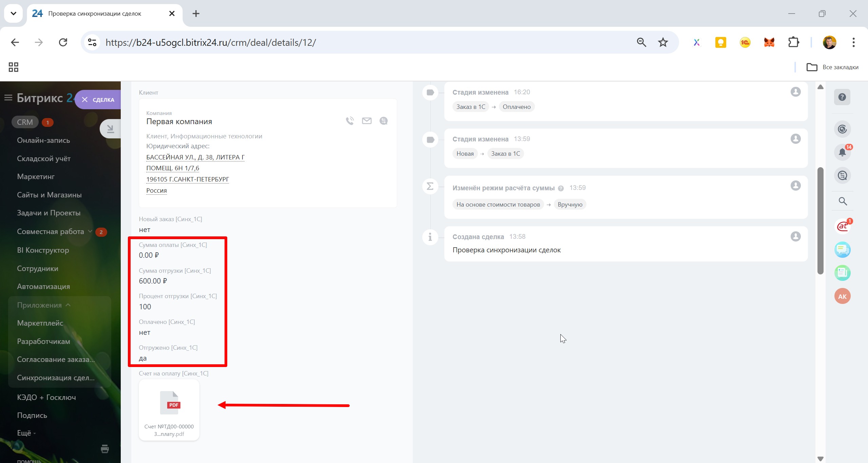The image size is (868, 463).
Task: Open the notifications bell in right sidebar
Action: 842,152
